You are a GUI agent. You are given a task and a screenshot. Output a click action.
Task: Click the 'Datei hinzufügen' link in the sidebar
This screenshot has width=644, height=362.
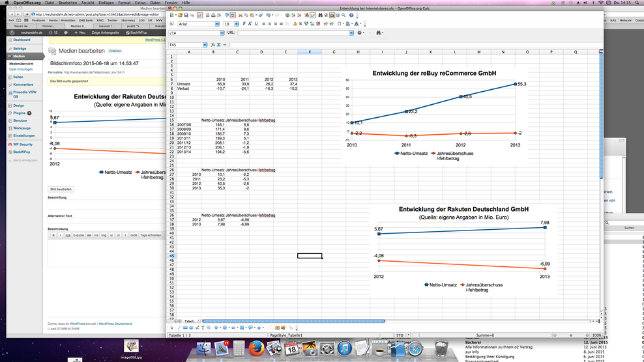[21, 70]
